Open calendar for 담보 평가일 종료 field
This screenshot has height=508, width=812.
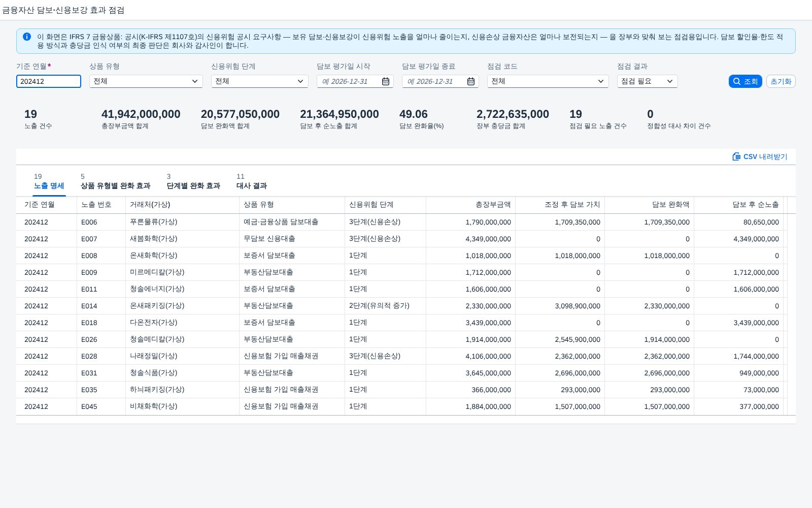[x=471, y=81]
